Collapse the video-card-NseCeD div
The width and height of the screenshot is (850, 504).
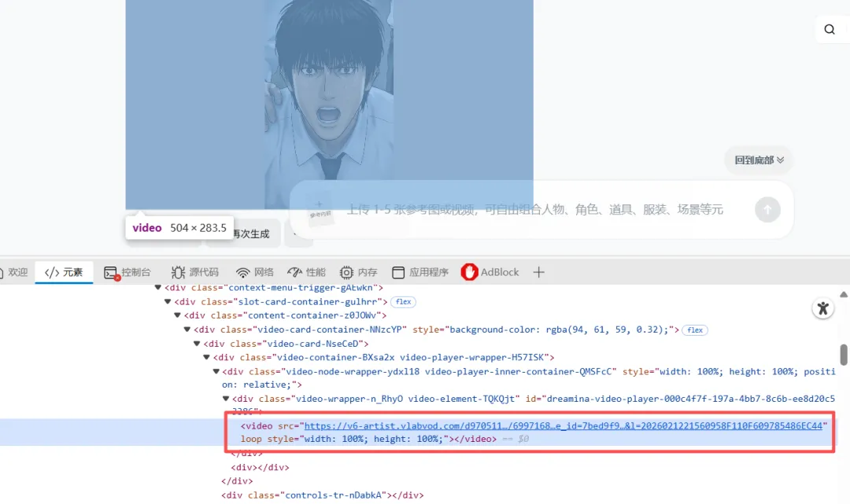point(197,344)
